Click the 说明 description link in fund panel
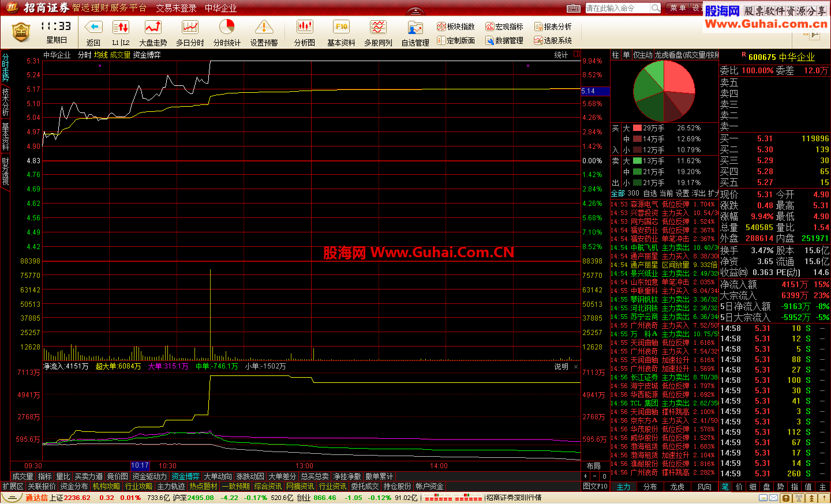 (561, 367)
